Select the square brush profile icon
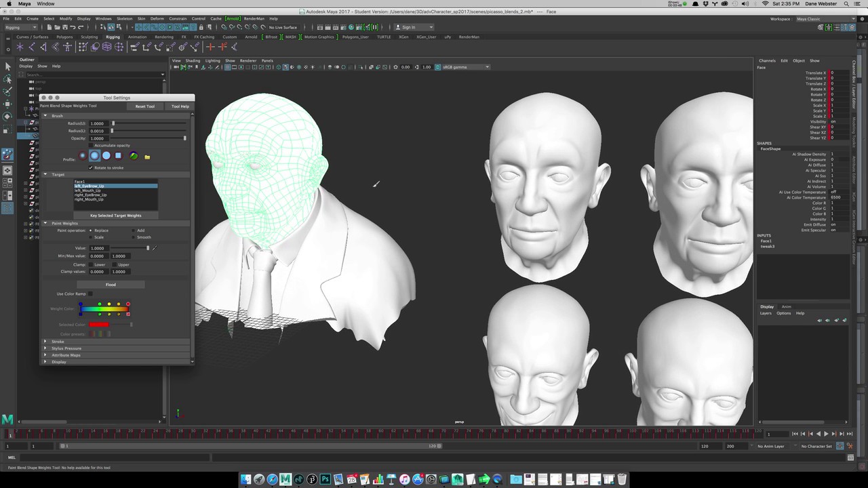 tap(118, 156)
